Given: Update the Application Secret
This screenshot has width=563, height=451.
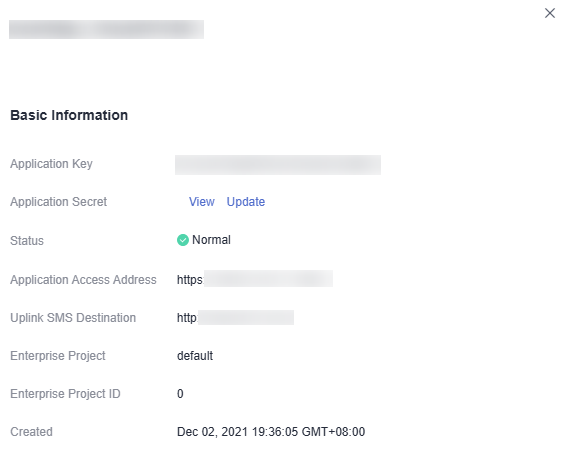Looking at the screenshot, I should click(x=246, y=202).
